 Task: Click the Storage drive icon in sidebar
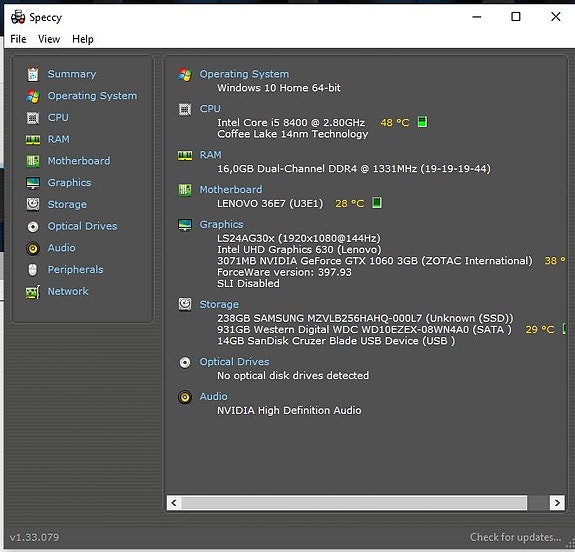point(33,204)
